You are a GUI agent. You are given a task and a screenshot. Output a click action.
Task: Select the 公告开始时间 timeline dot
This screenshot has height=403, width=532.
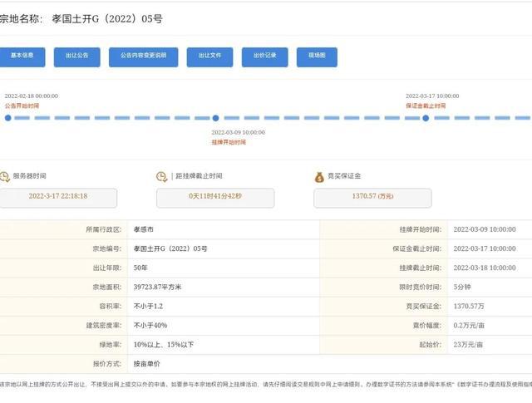[8, 118]
